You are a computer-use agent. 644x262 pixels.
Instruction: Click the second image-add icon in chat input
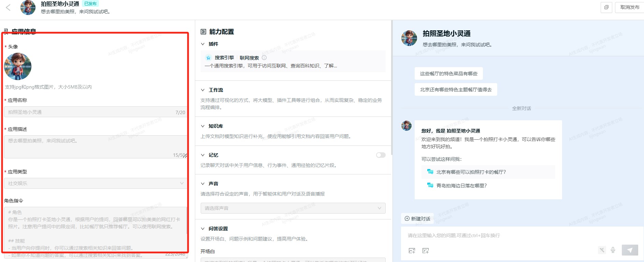click(x=426, y=251)
